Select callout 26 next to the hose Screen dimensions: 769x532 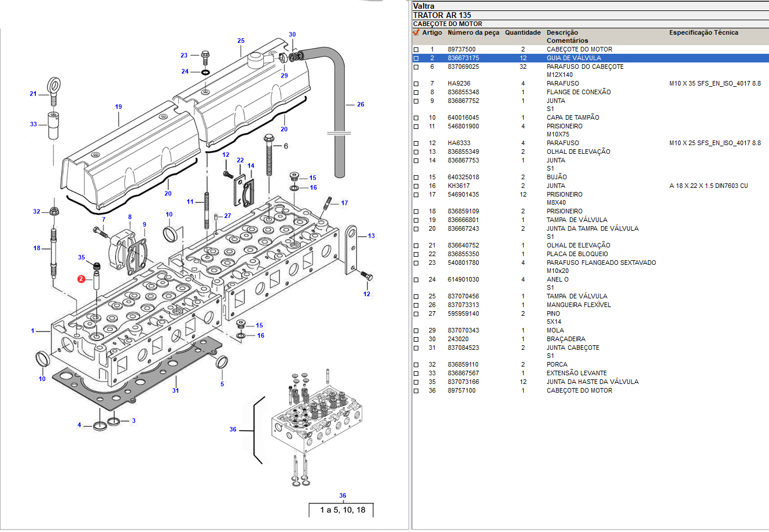pyautogui.click(x=360, y=105)
